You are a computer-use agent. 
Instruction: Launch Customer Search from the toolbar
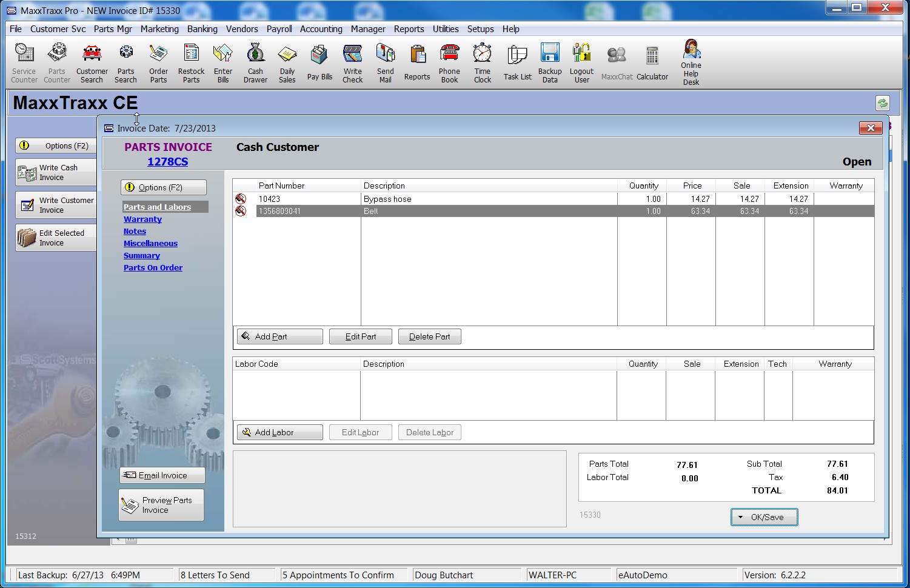click(92, 62)
